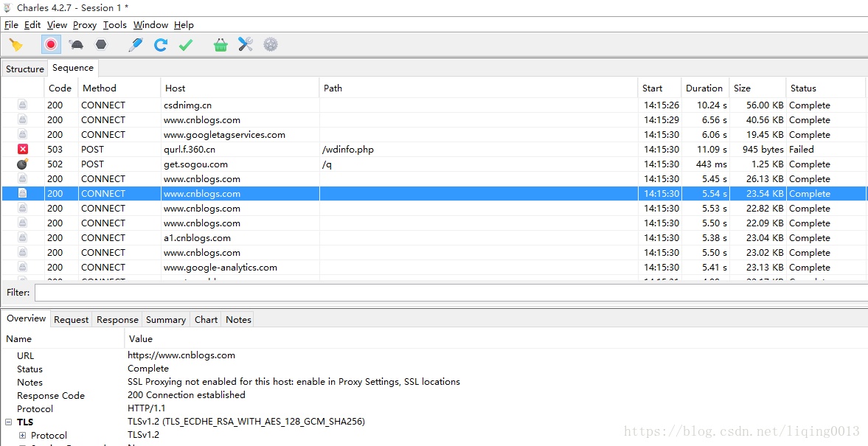The image size is (868, 446).
Task: Select the Sequence tab
Action: (x=73, y=68)
